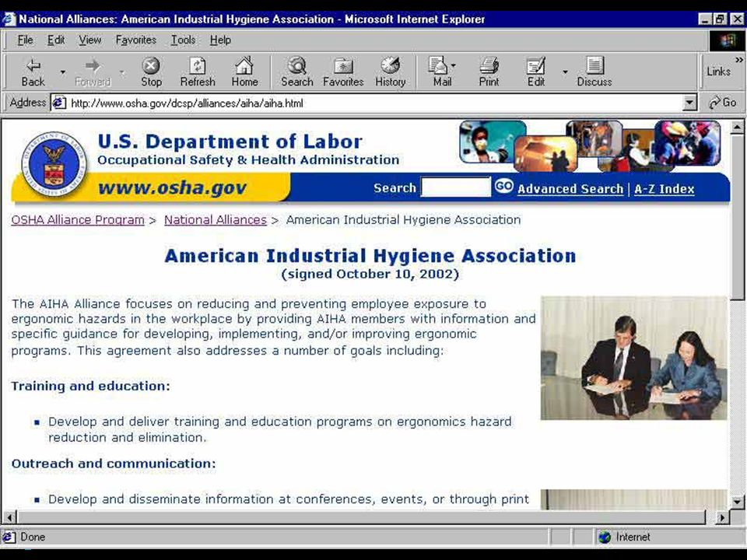Screen dimensions: 747x560
Task: Click the American Industrial Hygiene Association page title
Action: 370,256
